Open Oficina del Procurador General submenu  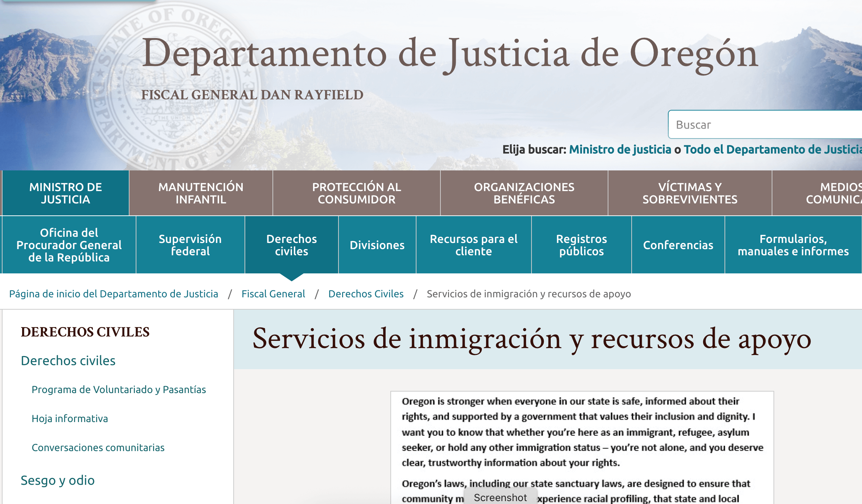point(69,245)
